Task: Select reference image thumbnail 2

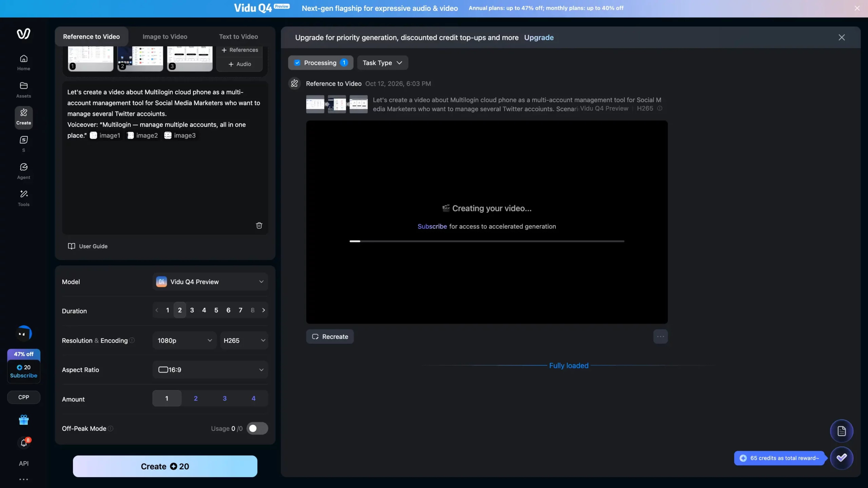Action: [140, 58]
